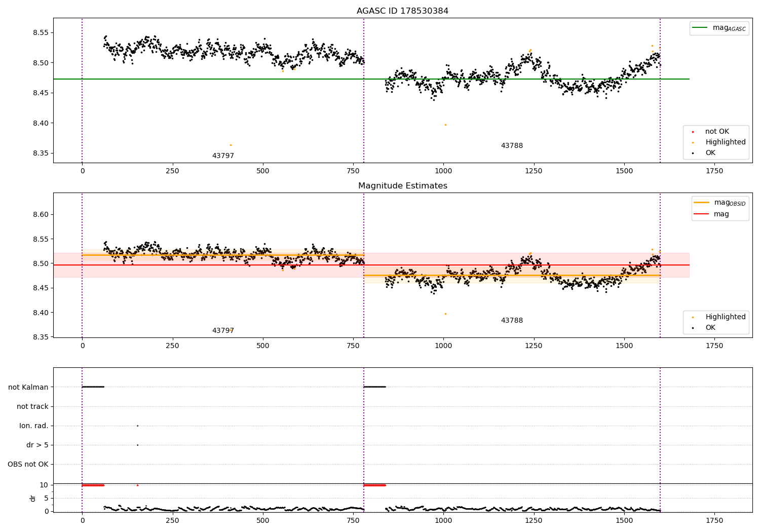Screen dimensions: 760x532
Task: Click the 'not track' axis label
Action: point(32,406)
